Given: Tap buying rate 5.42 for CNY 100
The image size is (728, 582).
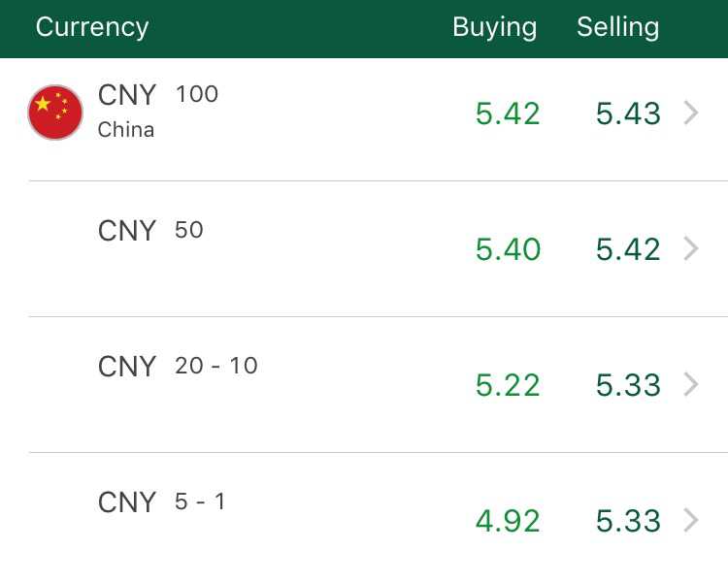Looking at the screenshot, I should pyautogui.click(x=508, y=113).
